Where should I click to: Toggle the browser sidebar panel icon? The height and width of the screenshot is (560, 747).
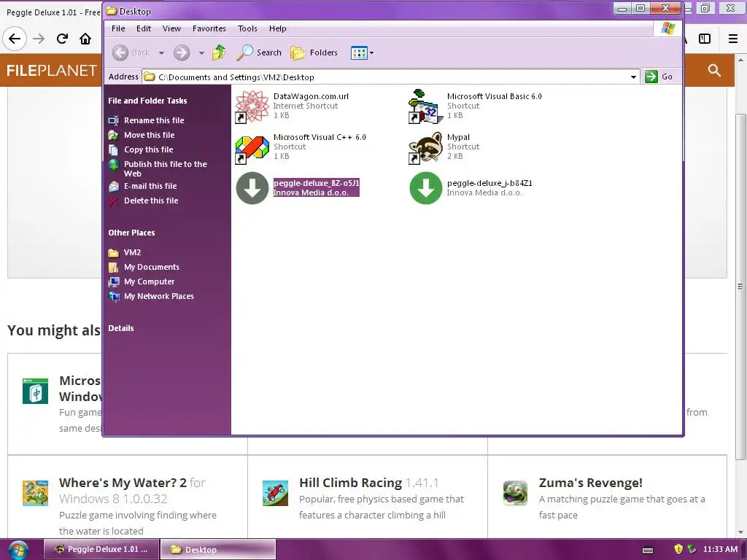tap(705, 39)
